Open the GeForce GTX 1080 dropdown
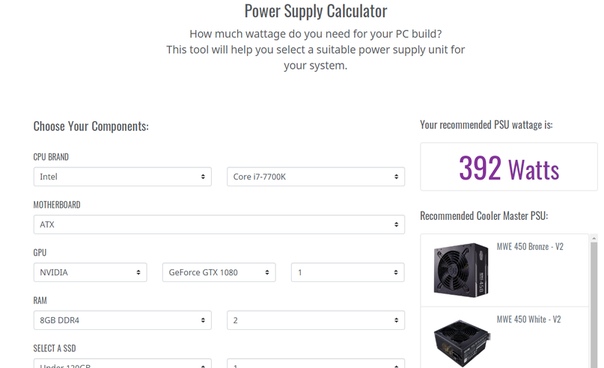This screenshot has height=368, width=604. pyautogui.click(x=219, y=272)
